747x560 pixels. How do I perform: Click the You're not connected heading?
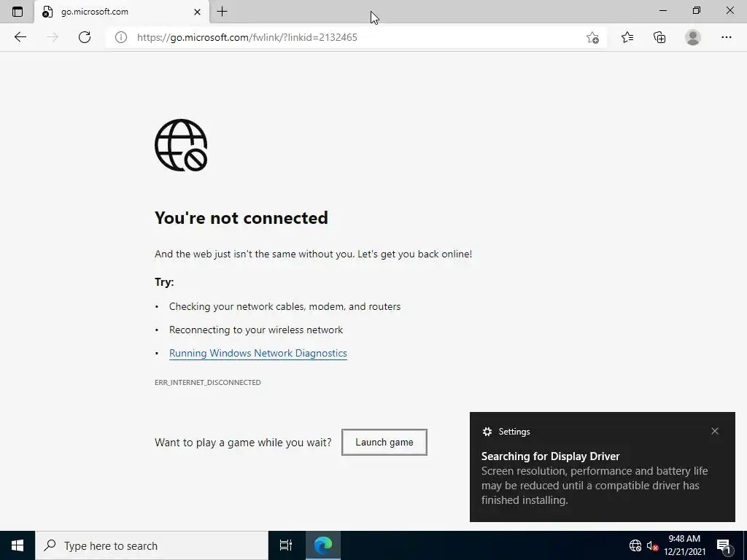[x=241, y=217]
